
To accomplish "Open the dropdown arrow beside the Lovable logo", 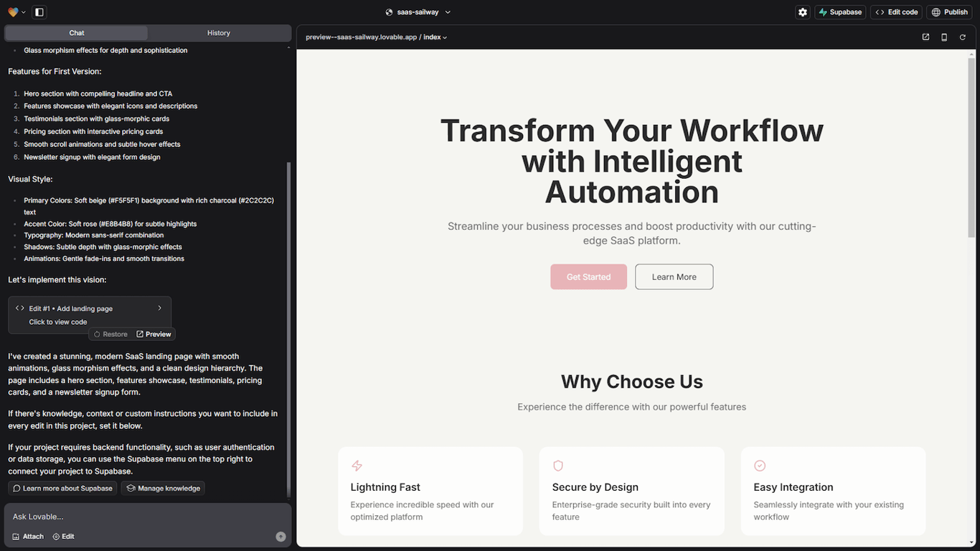I will [x=24, y=12].
